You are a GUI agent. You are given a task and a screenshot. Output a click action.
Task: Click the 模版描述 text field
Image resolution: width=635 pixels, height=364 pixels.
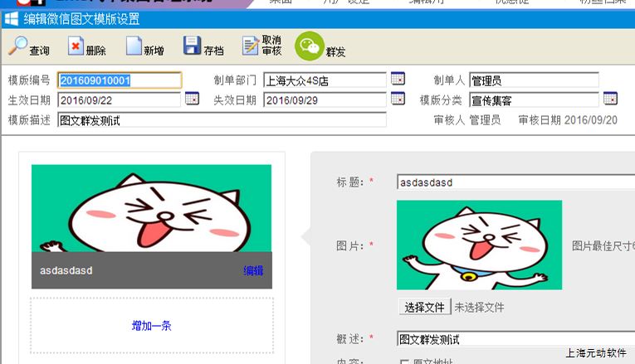click(222, 120)
